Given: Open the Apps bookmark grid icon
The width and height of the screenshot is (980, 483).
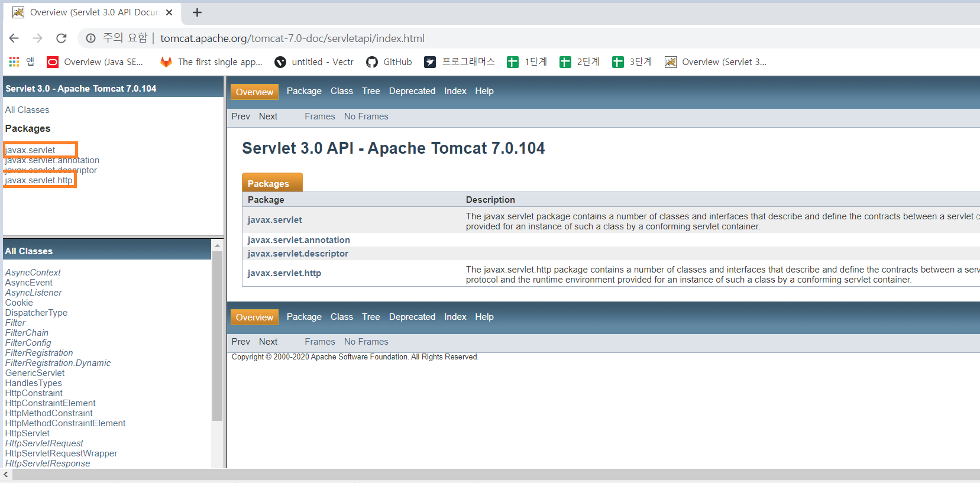Looking at the screenshot, I should pos(14,61).
